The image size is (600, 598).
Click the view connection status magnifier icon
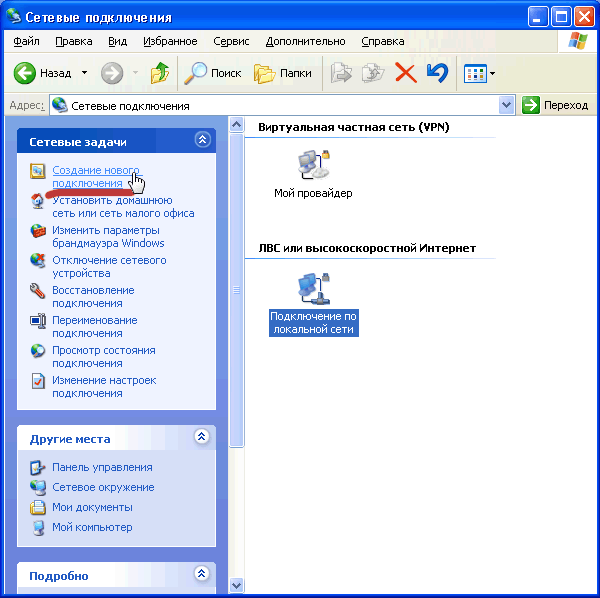click(38, 350)
